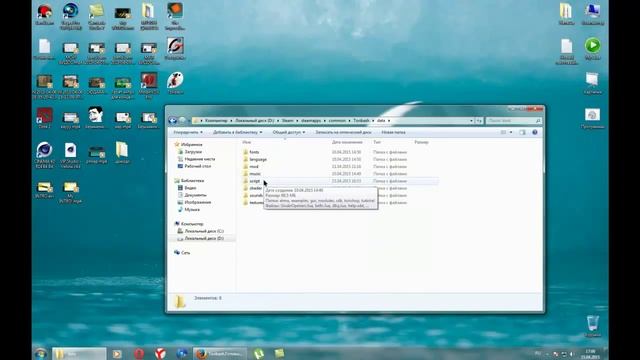Screen dimensions: 640x360
Task: Open the Упорядочить dropdown menu
Action: pyautogui.click(x=188, y=132)
